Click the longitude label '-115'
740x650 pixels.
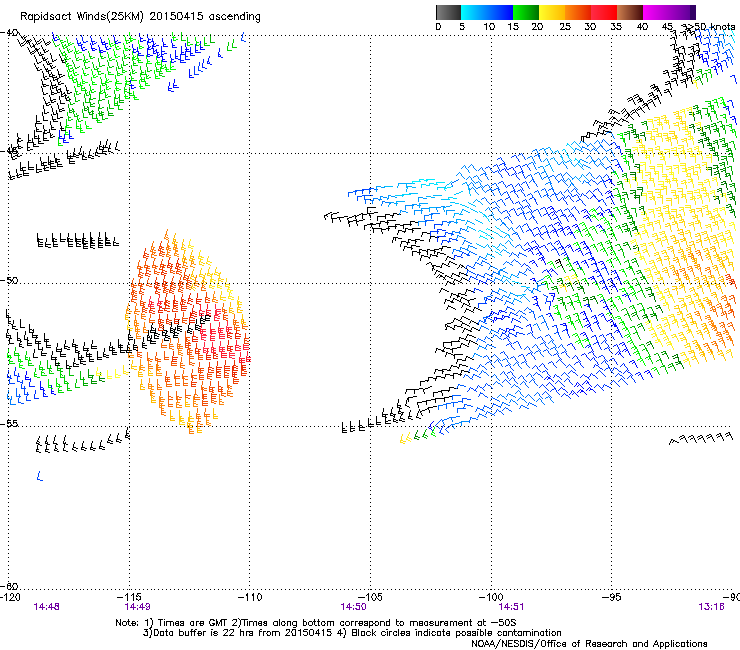(130, 597)
